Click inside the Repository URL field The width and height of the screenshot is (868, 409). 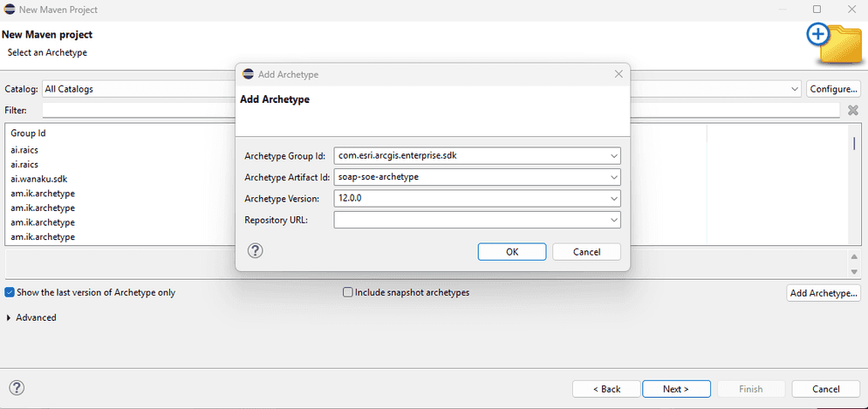[x=469, y=220]
